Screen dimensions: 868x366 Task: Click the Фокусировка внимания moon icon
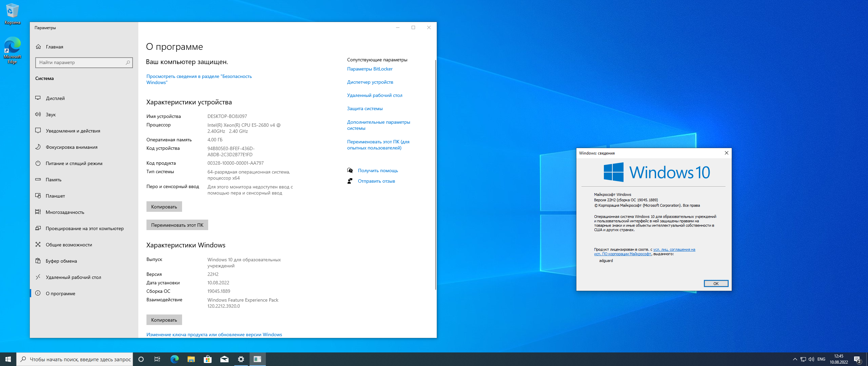[x=38, y=147]
